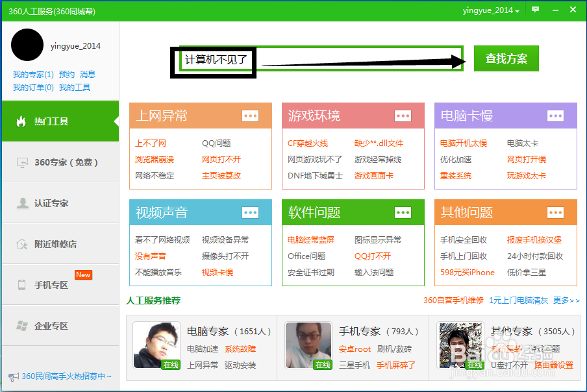
Task: Select the 手机专区 phone icon
Action: [23, 285]
